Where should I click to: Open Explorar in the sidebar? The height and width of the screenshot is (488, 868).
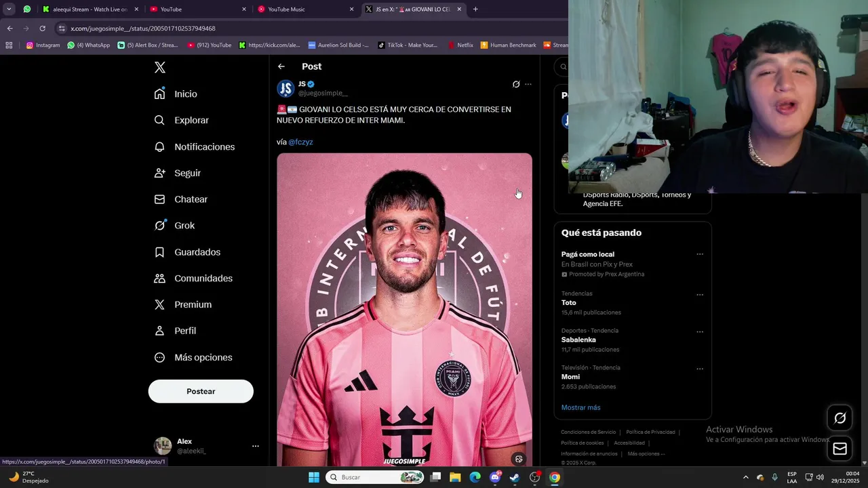pyautogui.click(x=182, y=120)
